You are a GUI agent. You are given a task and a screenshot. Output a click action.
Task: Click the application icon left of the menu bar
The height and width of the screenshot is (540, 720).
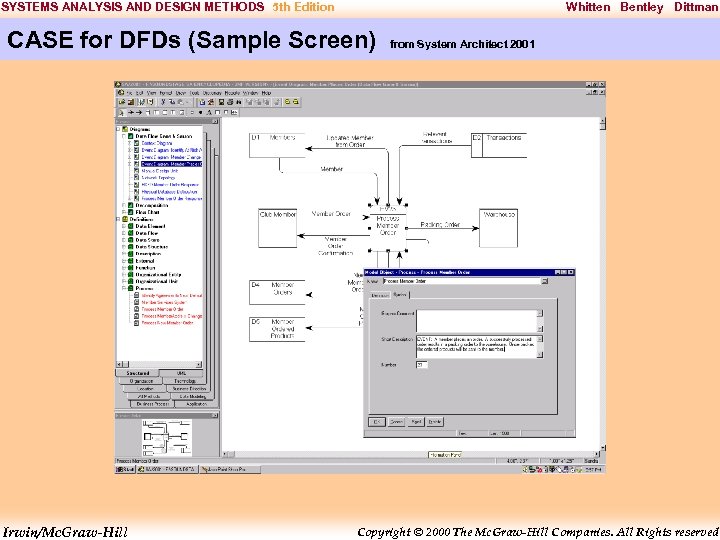click(x=121, y=92)
